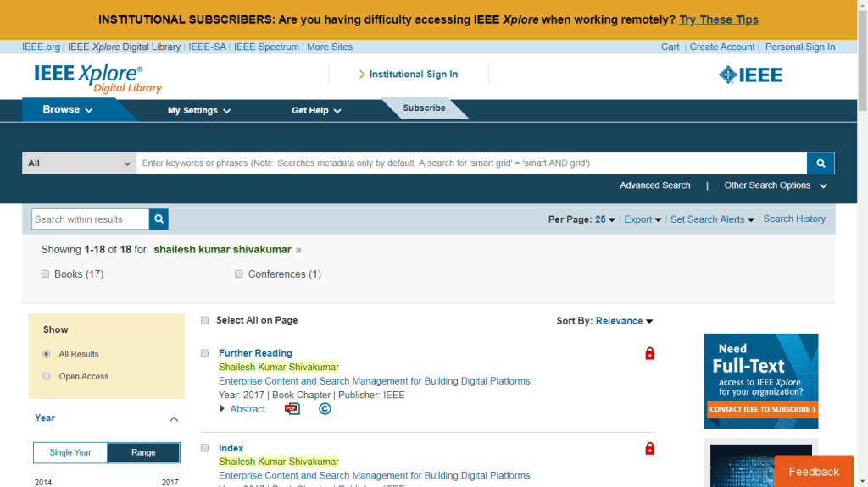This screenshot has width=868, height=487.
Task: Open the Browse menu
Action: [68, 110]
